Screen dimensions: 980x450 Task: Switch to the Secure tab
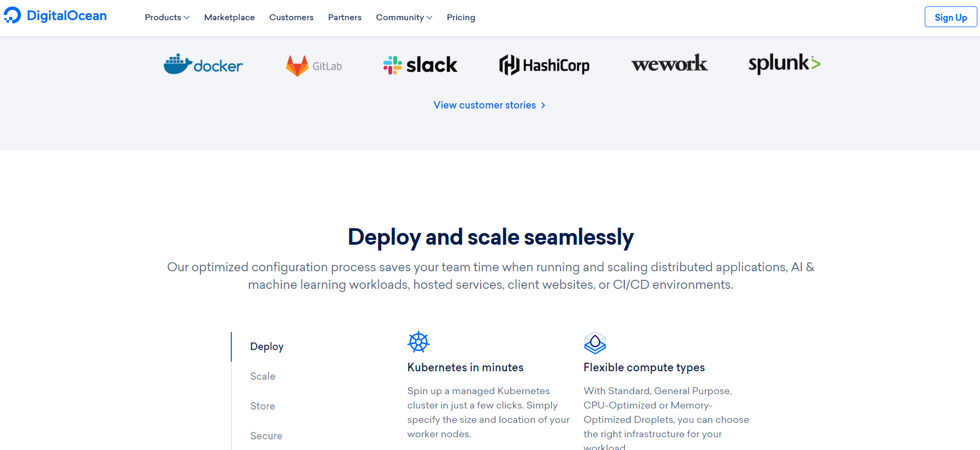click(266, 436)
